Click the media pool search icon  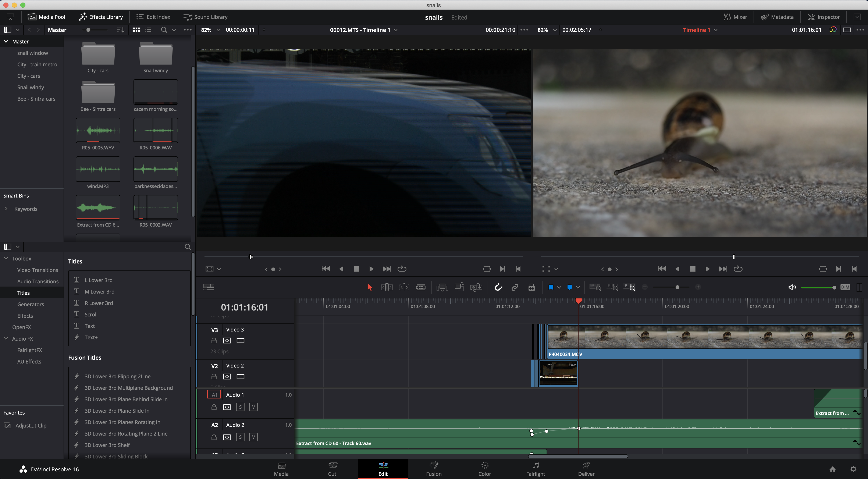[x=164, y=30]
